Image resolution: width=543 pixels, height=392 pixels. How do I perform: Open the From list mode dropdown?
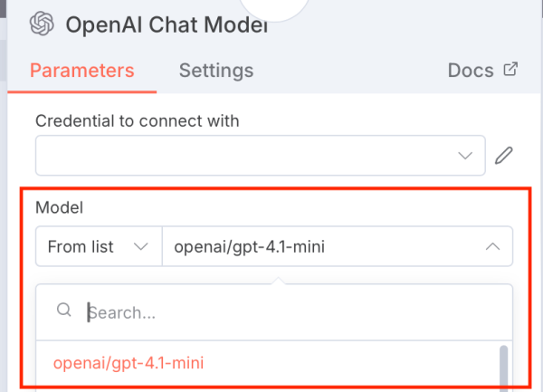[x=98, y=246]
